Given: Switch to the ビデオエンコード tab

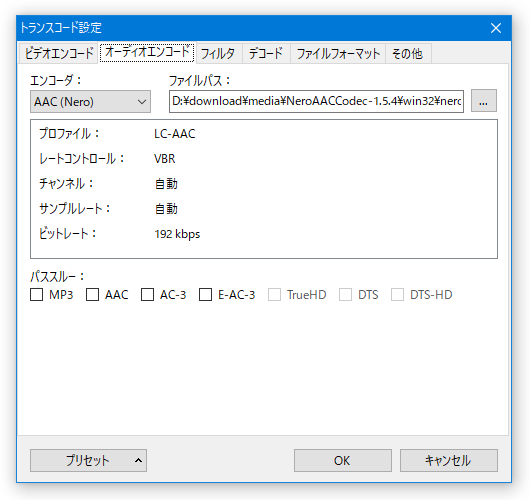Looking at the screenshot, I should coord(58,53).
